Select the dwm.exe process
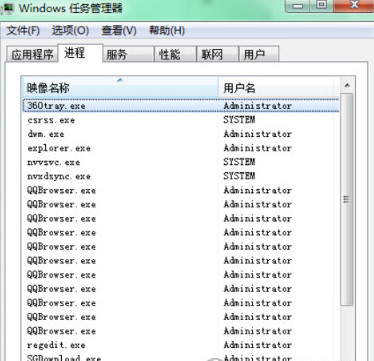The image size is (374, 361). 46,134
